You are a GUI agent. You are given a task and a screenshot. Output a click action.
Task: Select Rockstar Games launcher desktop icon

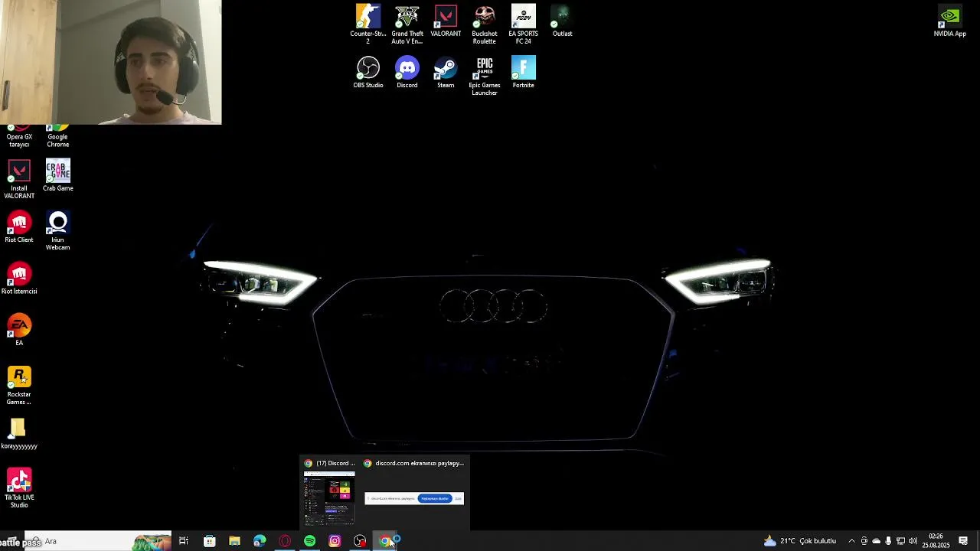19,386
